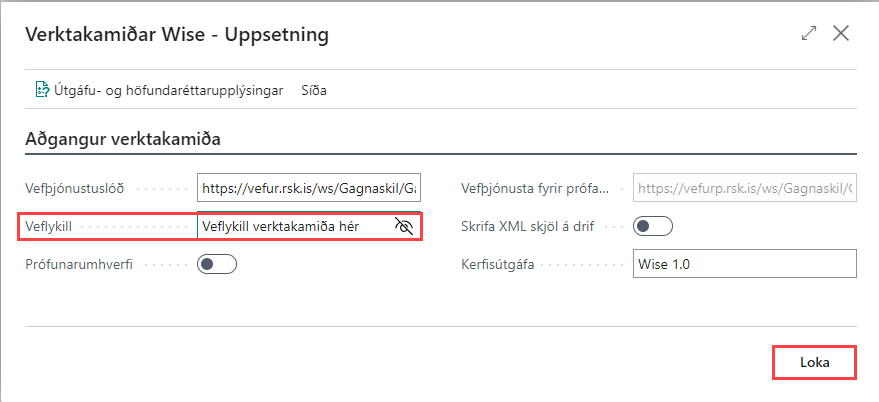Click the Verktakamiðar Wise - Uppsetning title
Screen dimensions: 879x402
pos(177,35)
